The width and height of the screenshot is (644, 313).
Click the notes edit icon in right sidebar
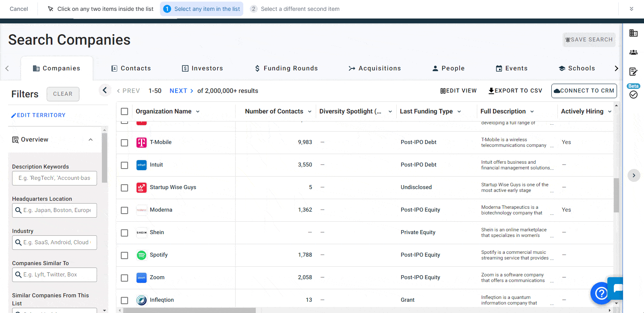point(634,72)
